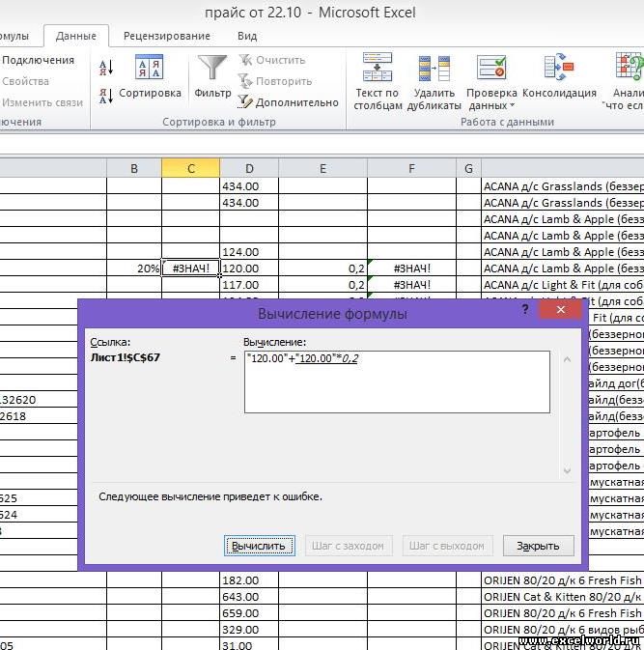
Task: Select 0,2 cell beside 120.00
Action: (x=322, y=268)
